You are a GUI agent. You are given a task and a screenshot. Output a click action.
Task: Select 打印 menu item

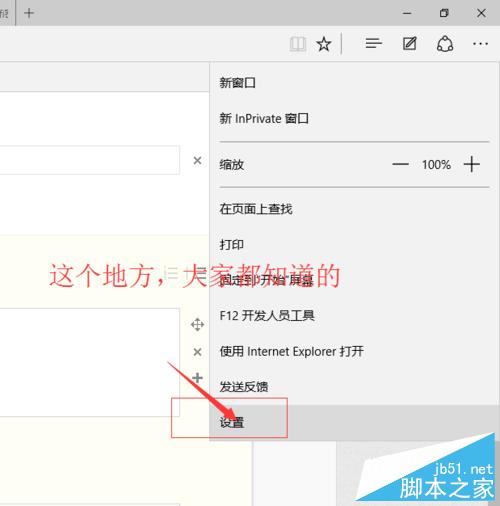(x=354, y=245)
